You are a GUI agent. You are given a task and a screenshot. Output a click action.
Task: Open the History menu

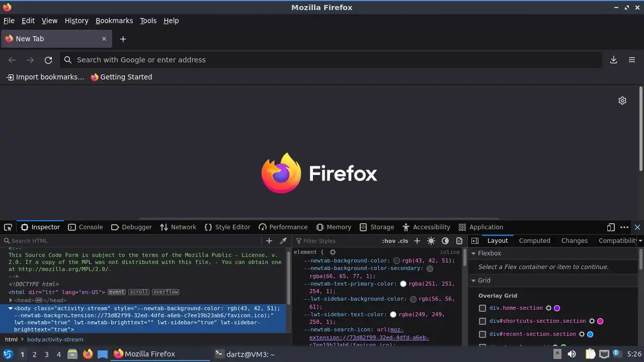76,21
